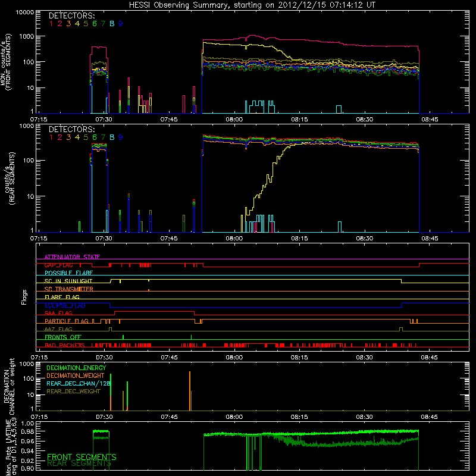The width and height of the screenshot is (476, 476).
Task: Click the 07:15 tick under flags plot
Action: (x=39, y=358)
